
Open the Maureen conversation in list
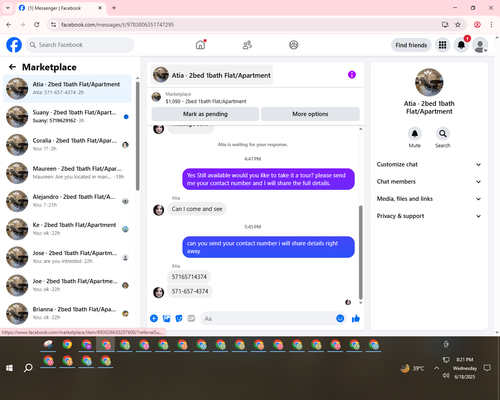point(67,173)
